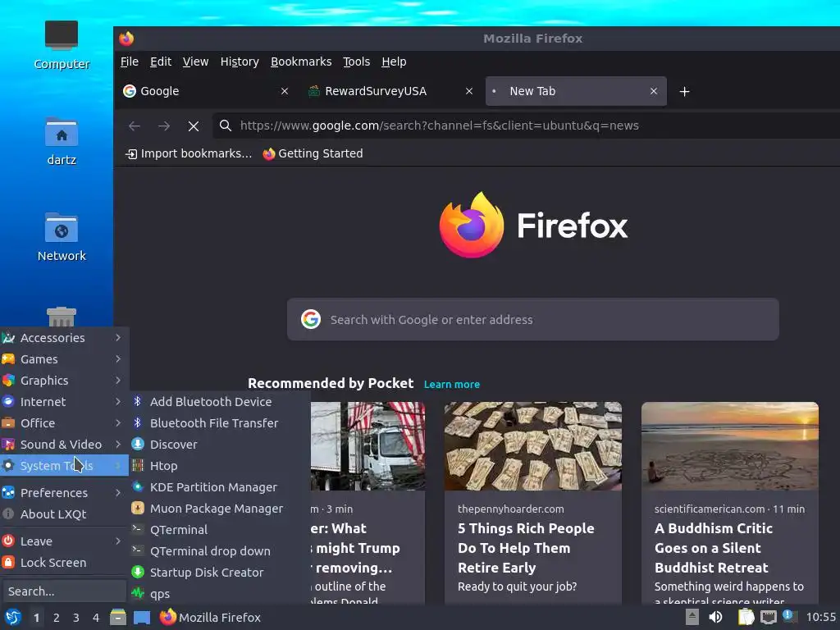
Task: Open article 5 Things Rich People Do
Action: point(526,548)
